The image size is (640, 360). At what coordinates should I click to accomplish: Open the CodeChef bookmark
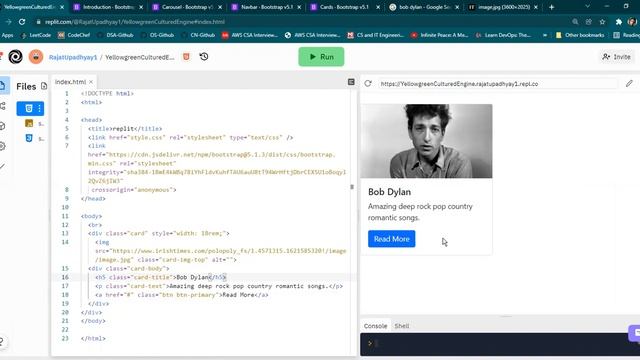74,35
